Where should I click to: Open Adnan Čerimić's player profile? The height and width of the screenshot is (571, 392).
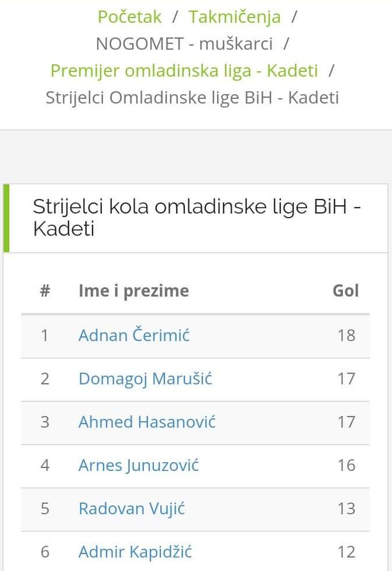[134, 335]
